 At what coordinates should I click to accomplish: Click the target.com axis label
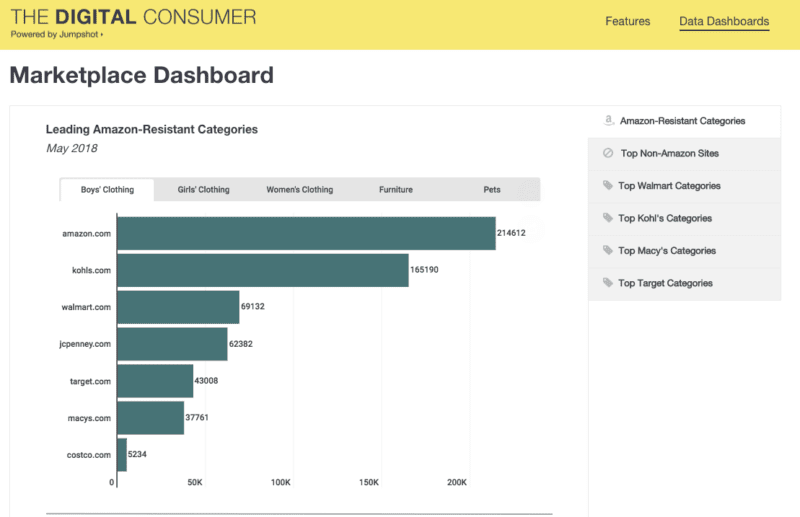[x=90, y=381]
